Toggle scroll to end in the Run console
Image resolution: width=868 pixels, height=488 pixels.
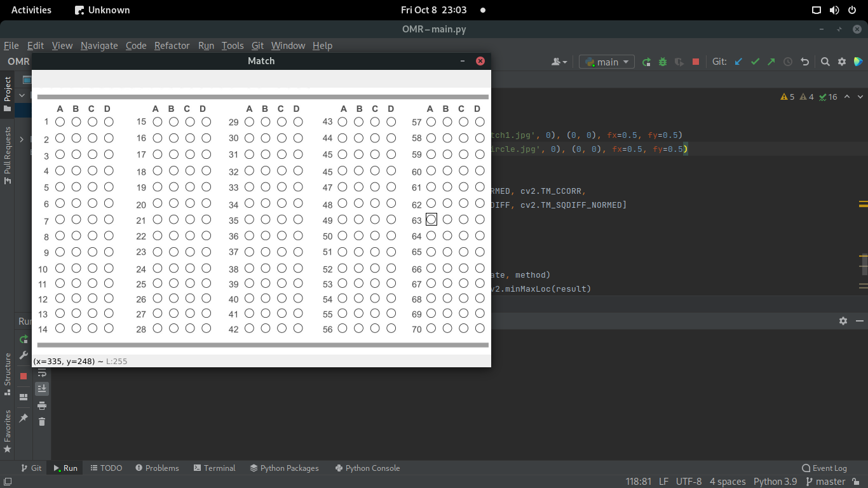(x=42, y=389)
